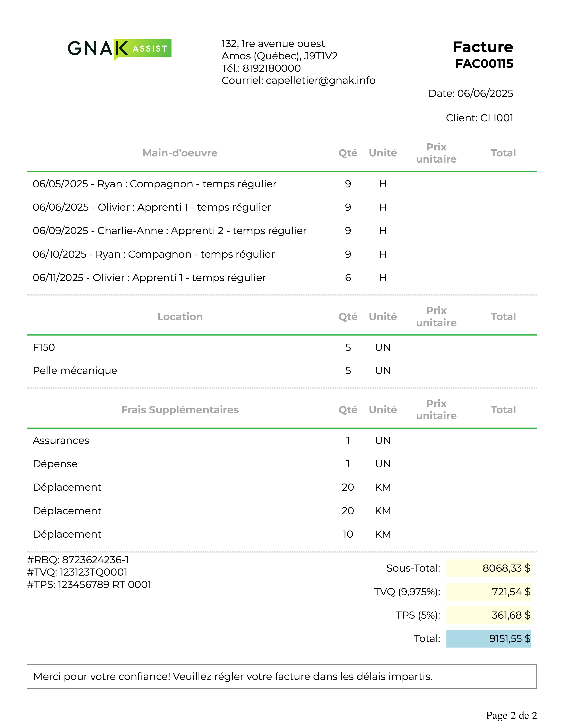The height and width of the screenshot is (728, 563).
Task: Click Sous-Total amount 8068,33 $
Action: (489, 568)
